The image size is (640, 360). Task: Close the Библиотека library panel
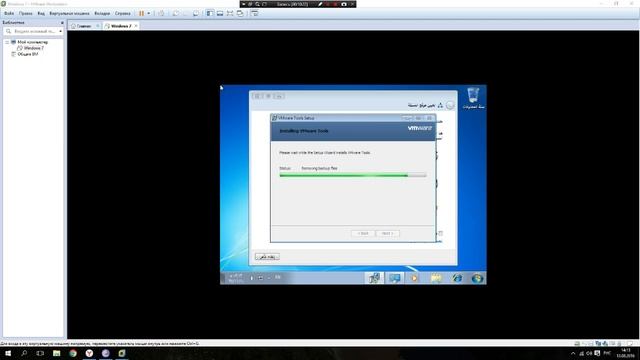click(62, 23)
